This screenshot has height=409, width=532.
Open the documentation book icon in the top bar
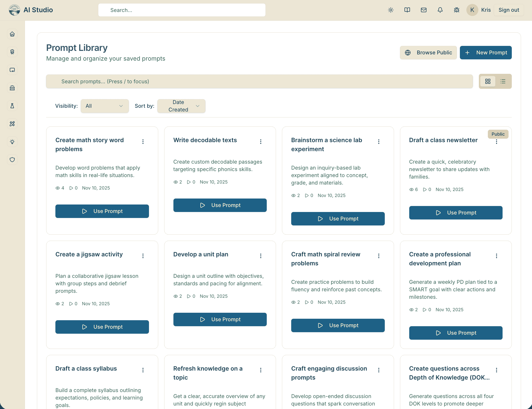pyautogui.click(x=407, y=10)
